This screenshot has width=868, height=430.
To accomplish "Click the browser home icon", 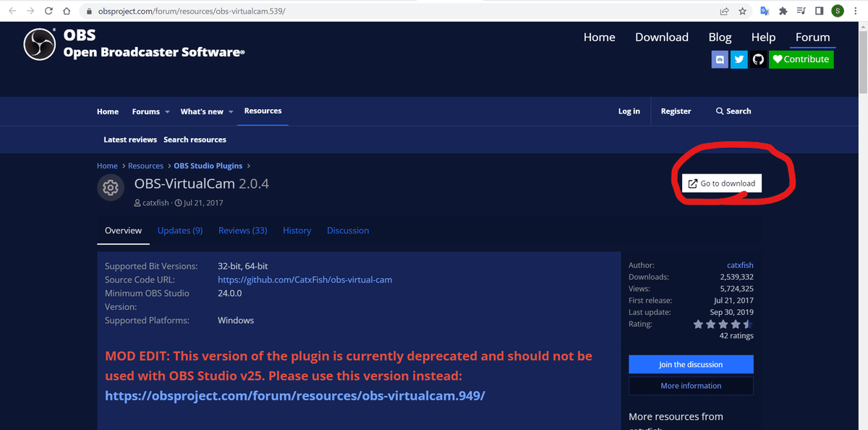I will tap(67, 11).
